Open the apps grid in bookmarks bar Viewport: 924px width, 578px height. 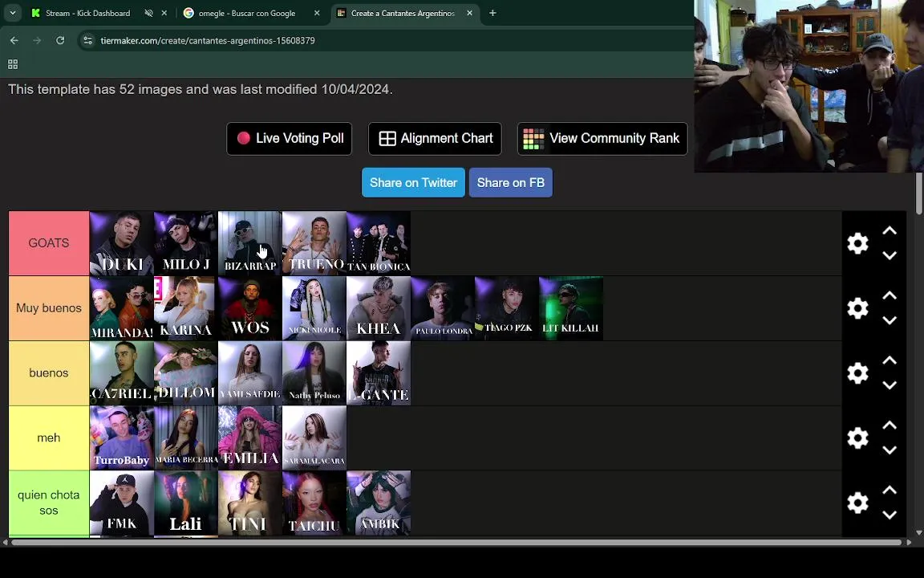12,63
